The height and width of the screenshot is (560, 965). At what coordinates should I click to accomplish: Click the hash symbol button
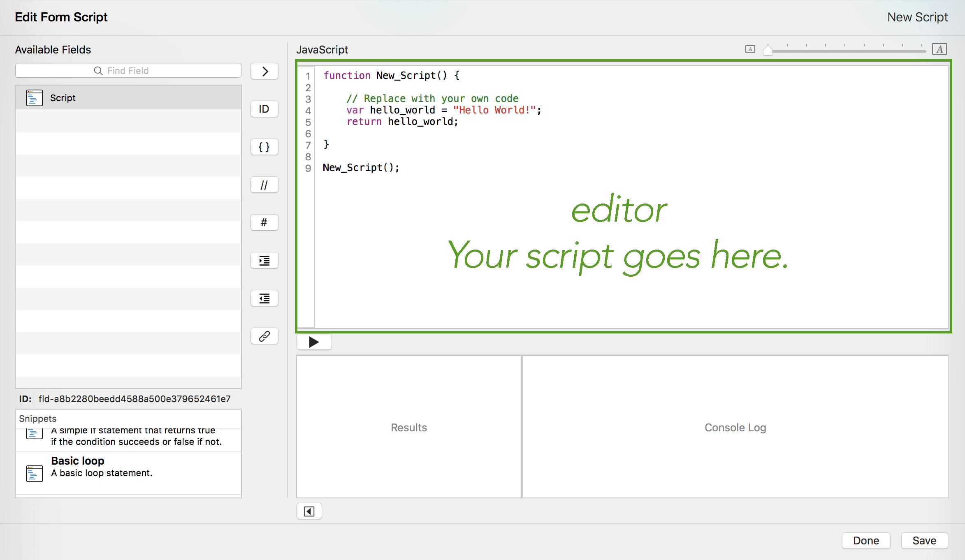(264, 222)
